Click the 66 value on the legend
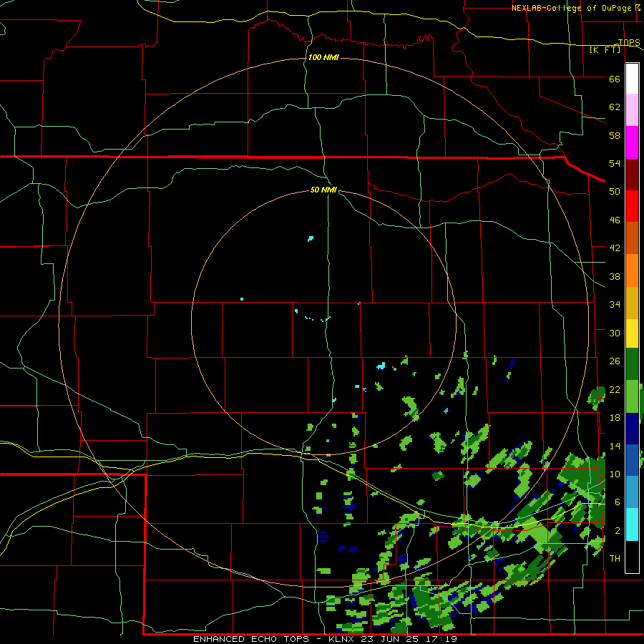 coord(615,79)
